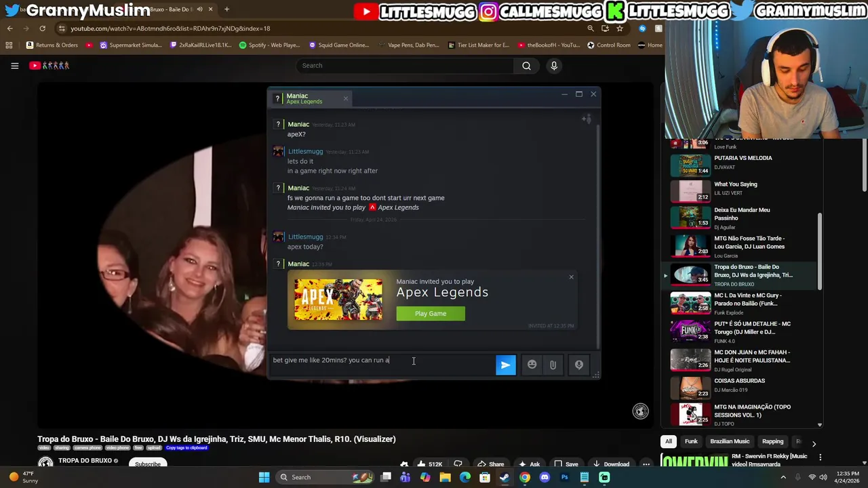Open Supermarket Simula... bookmark

coord(131,45)
